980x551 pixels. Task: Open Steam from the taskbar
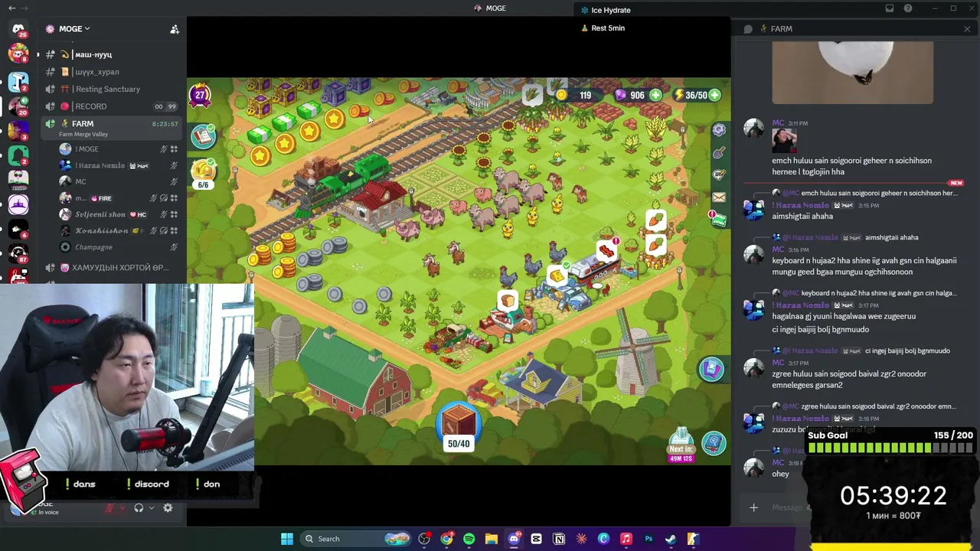click(x=671, y=539)
